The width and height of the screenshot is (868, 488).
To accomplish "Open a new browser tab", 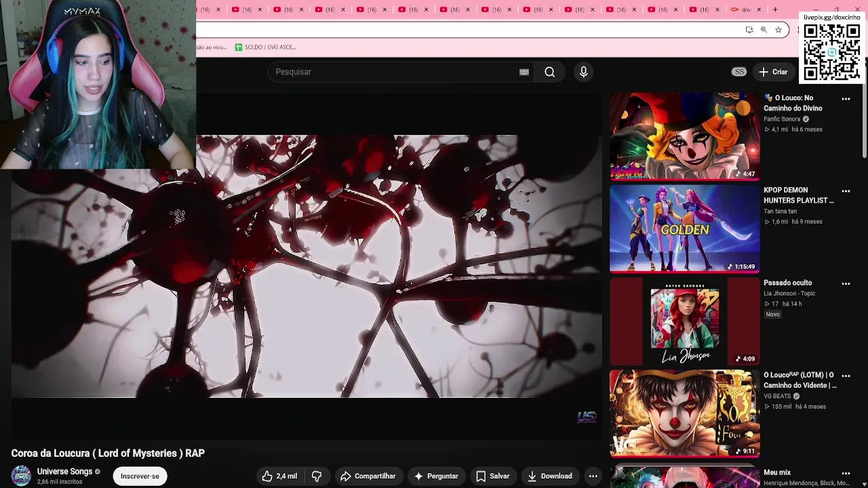I will 775,9.
